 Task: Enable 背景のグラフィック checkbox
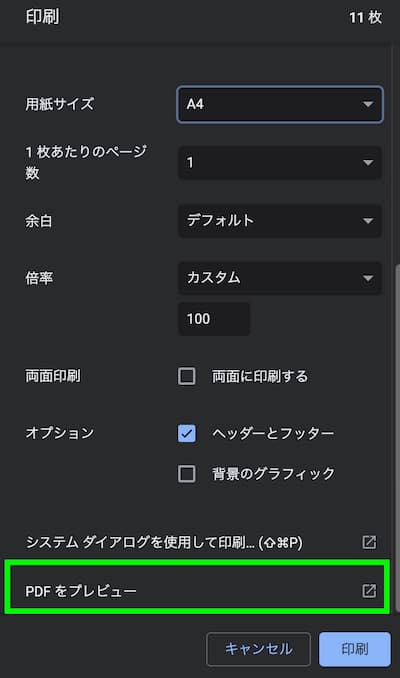pos(186,474)
